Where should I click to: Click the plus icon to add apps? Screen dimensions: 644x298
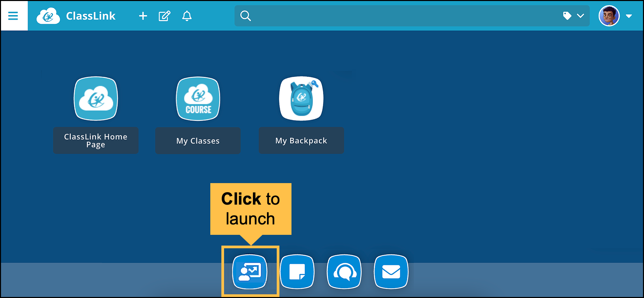click(143, 16)
